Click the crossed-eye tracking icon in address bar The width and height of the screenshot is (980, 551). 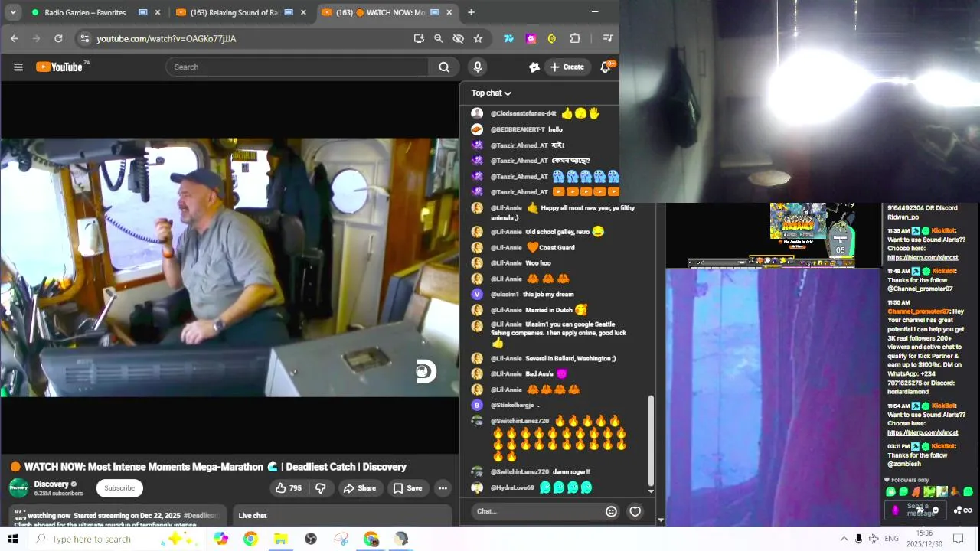[459, 38]
